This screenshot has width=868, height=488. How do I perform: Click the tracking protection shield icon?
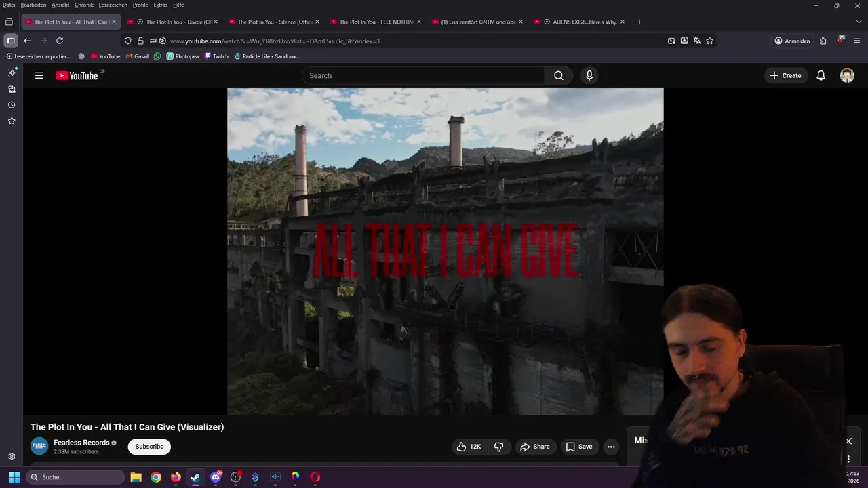pos(127,41)
